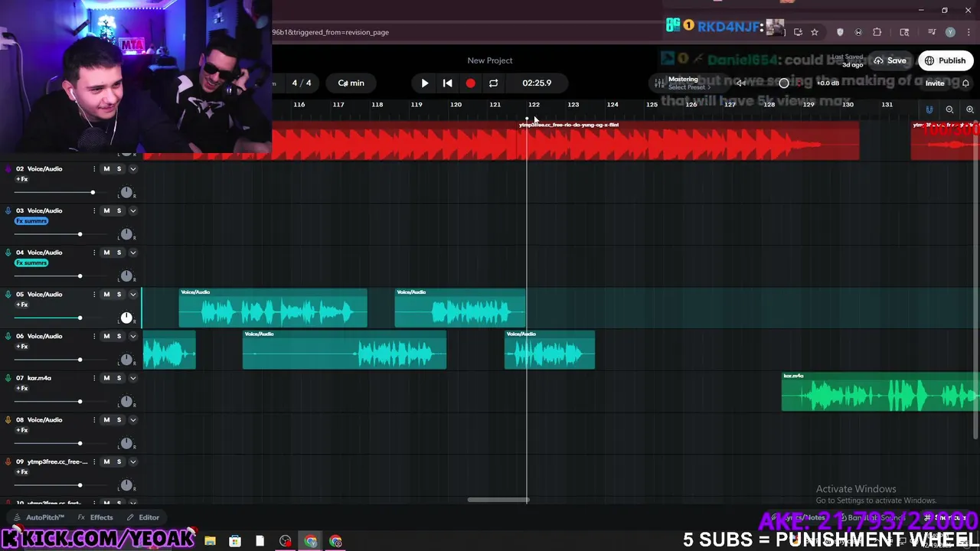Screen dimensions: 980x551
Task: Open the notifications bell icon
Action: coord(965,83)
